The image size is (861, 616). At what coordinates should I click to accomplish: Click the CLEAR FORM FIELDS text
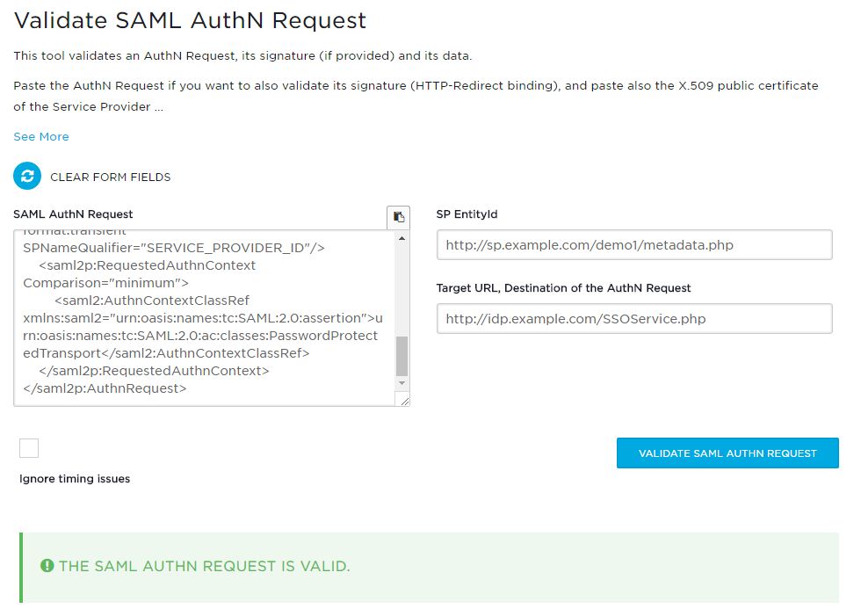[x=111, y=178]
